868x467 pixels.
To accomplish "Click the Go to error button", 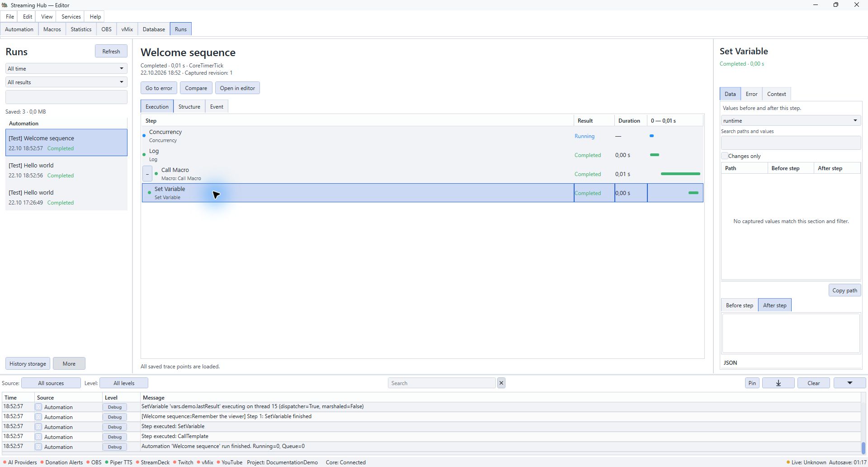I will (159, 88).
